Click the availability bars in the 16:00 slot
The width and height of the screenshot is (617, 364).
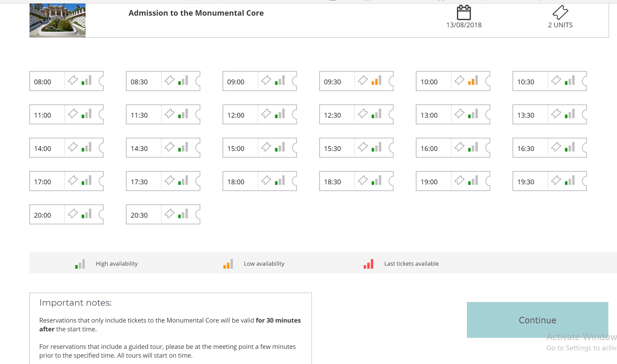click(x=473, y=147)
